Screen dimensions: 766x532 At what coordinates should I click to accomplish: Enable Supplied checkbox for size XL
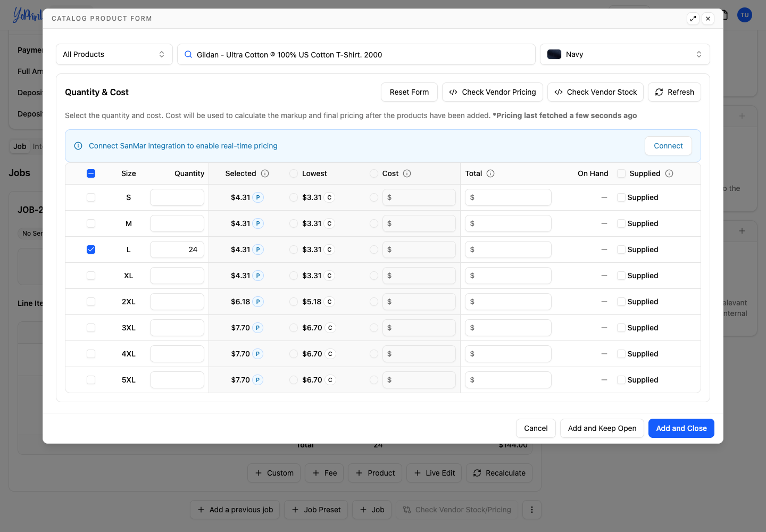coord(621,276)
